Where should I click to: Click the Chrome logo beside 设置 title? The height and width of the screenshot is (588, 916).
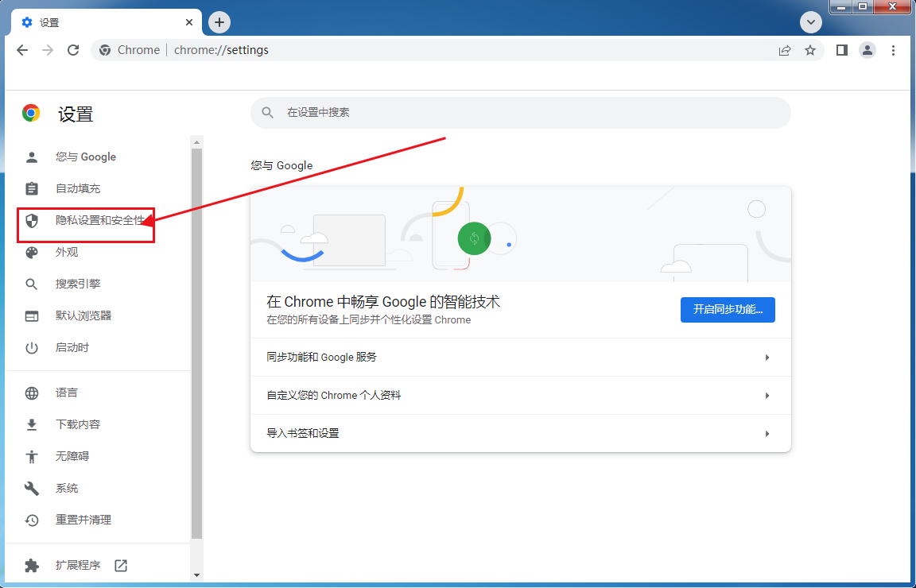[x=31, y=113]
